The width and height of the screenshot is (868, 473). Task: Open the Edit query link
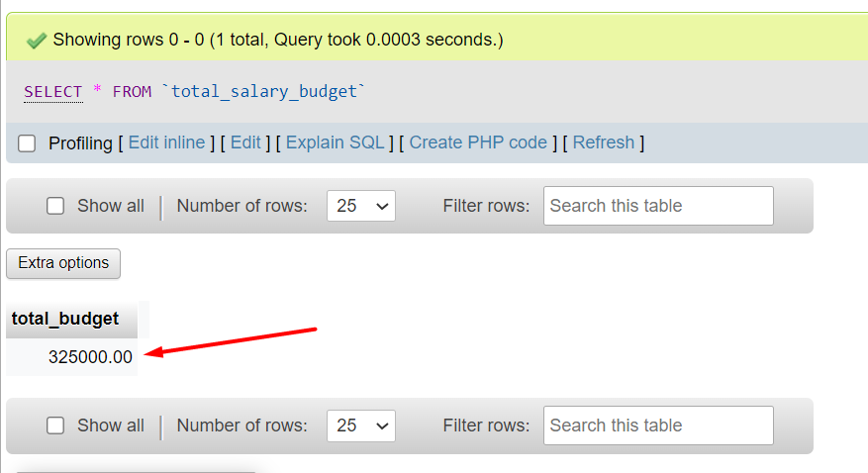(x=245, y=142)
